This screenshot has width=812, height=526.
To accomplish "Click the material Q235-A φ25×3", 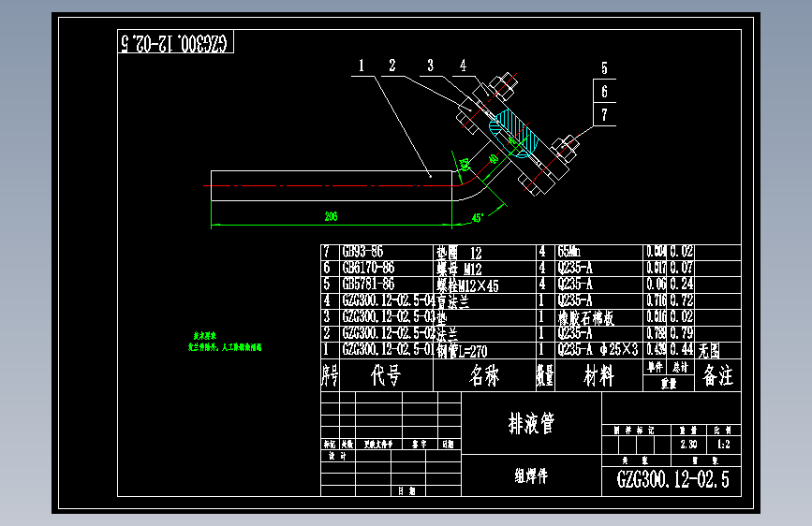I will point(598,349).
